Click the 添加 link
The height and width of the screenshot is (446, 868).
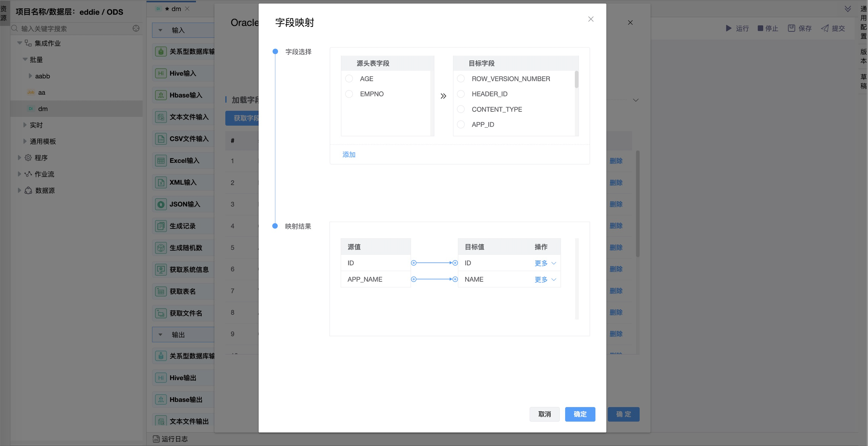(349, 154)
